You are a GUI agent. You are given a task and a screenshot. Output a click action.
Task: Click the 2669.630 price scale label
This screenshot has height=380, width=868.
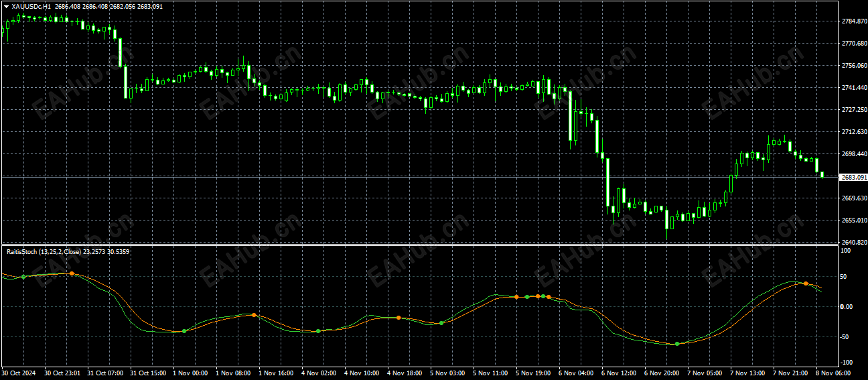[x=853, y=198]
